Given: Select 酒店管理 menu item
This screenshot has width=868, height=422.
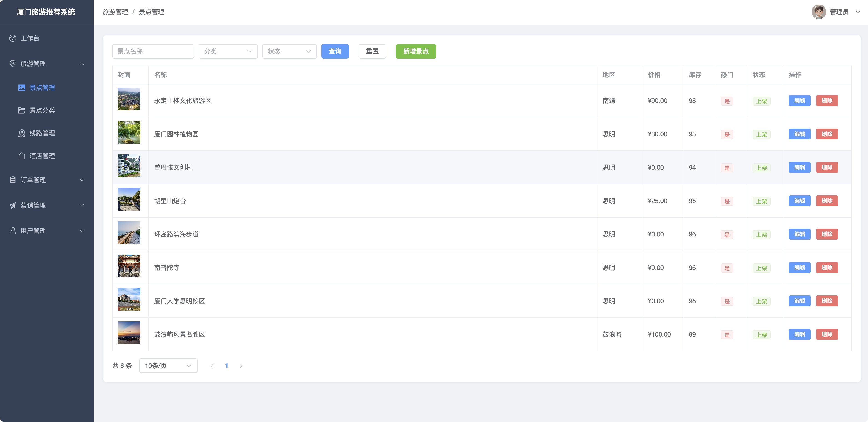Looking at the screenshot, I should (x=47, y=156).
